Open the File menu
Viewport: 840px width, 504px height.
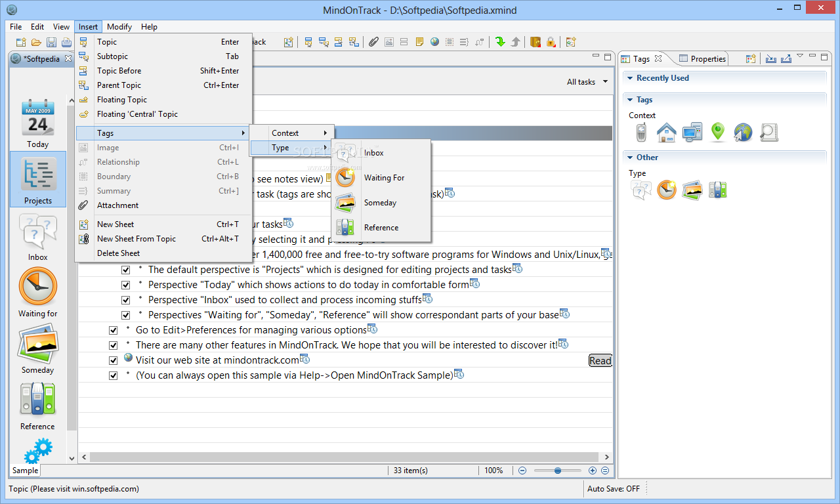pyautogui.click(x=16, y=27)
